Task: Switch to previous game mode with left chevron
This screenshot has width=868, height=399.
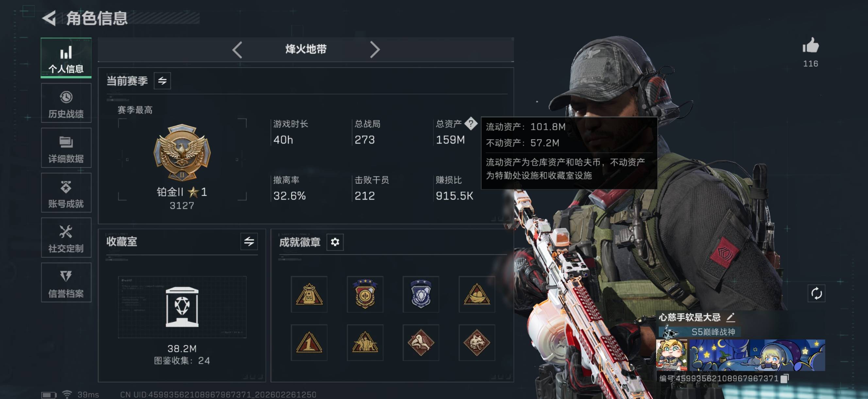Action: click(x=237, y=50)
